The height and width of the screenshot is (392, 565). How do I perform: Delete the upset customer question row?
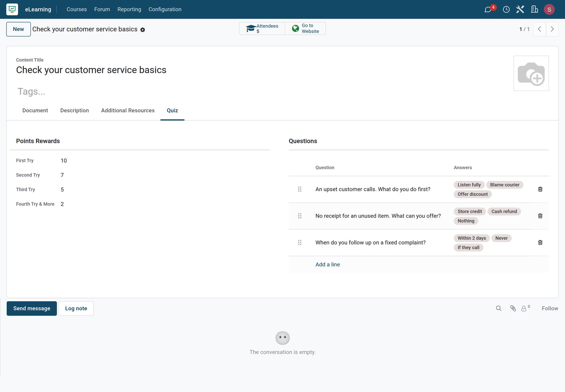pos(540,189)
